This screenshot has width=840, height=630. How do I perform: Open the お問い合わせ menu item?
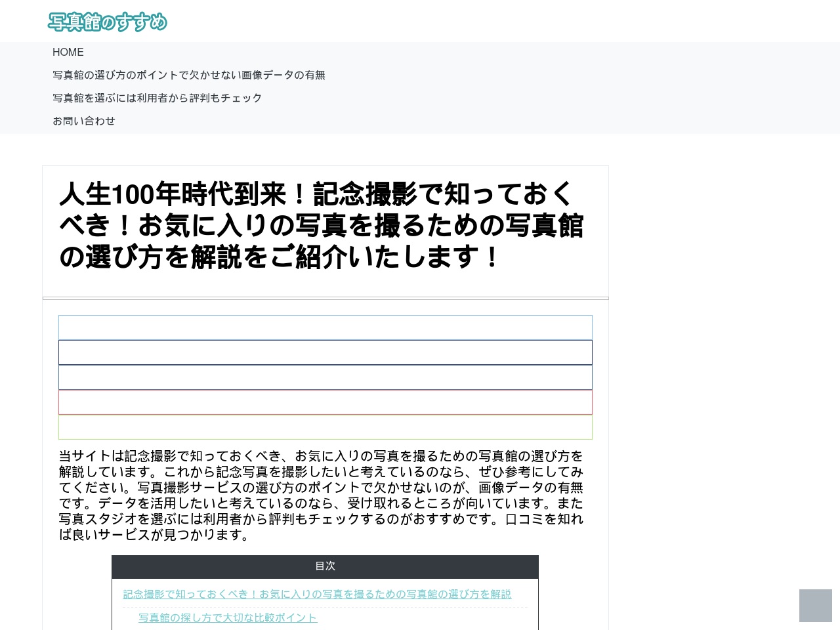(84, 121)
